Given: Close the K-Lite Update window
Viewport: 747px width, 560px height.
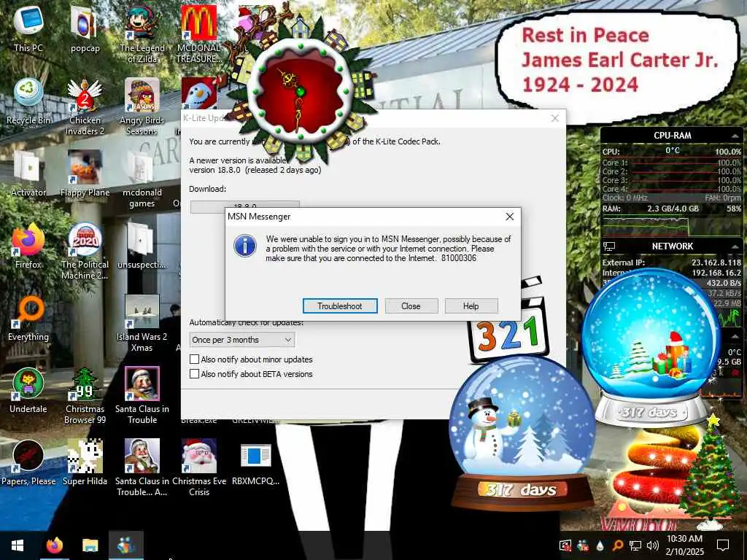Looking at the screenshot, I should [x=554, y=118].
